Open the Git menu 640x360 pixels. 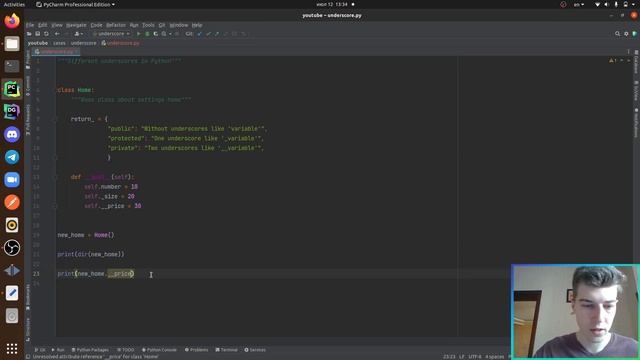[162, 25]
